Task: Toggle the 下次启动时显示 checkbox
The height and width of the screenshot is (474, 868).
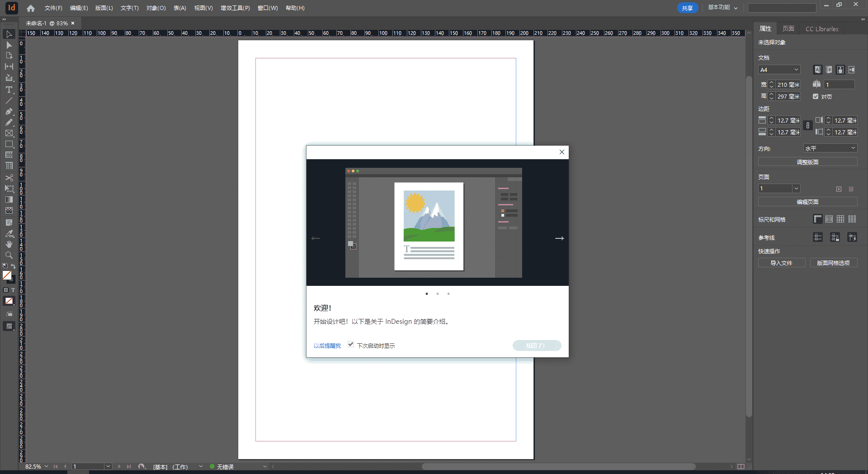Action: [351, 345]
